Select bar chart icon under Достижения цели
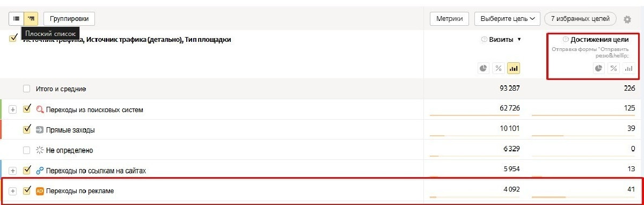This screenshot has width=644, height=205. click(x=628, y=68)
